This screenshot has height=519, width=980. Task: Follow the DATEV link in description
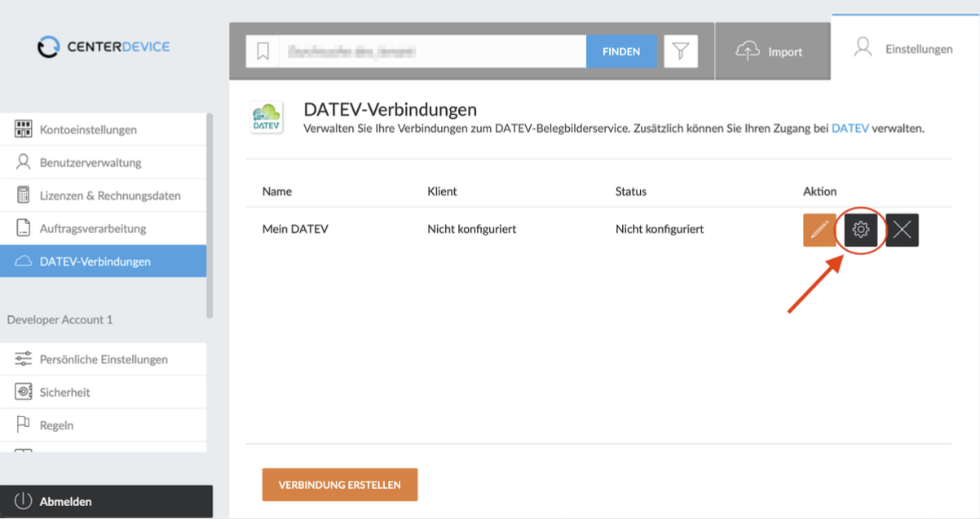coord(850,128)
